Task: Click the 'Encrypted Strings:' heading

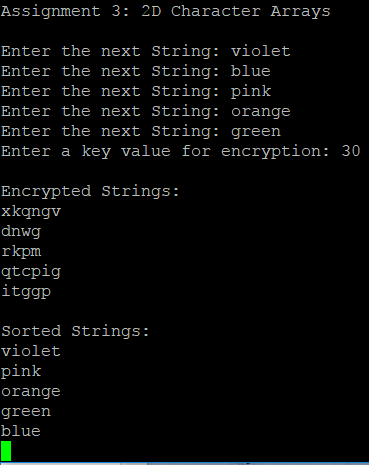Action: (90, 192)
